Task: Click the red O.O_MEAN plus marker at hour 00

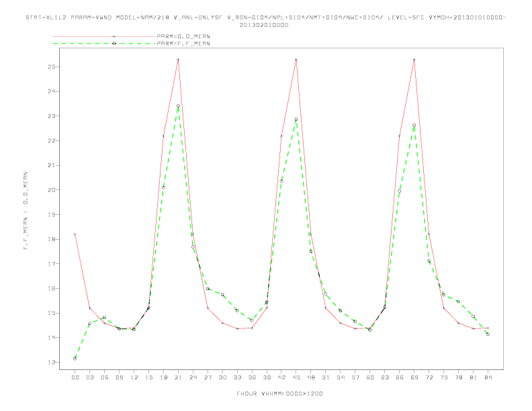Action: coord(75,234)
